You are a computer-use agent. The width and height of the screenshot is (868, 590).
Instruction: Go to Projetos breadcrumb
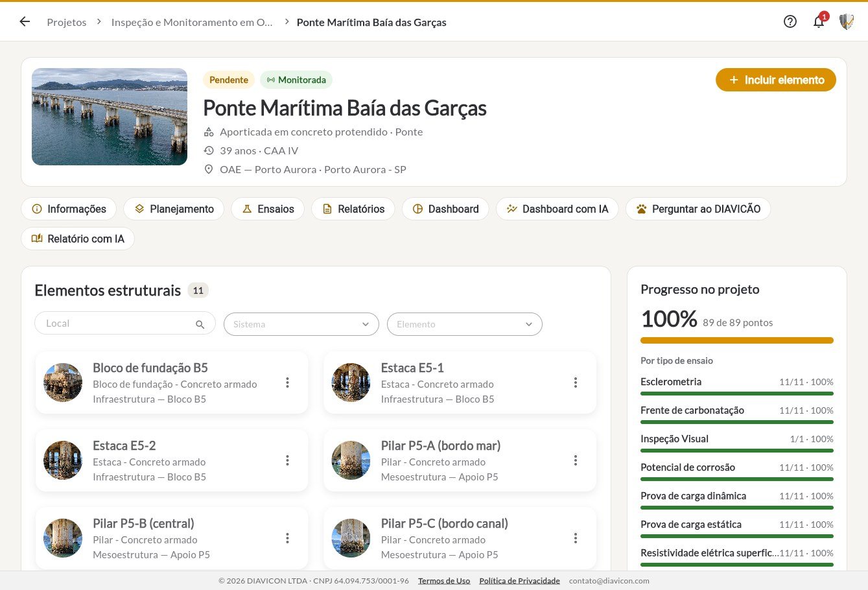point(67,22)
